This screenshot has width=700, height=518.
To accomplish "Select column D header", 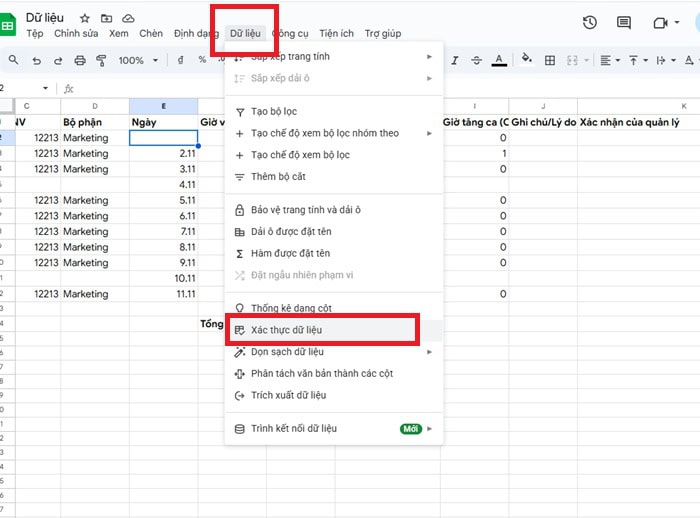I will click(x=95, y=106).
